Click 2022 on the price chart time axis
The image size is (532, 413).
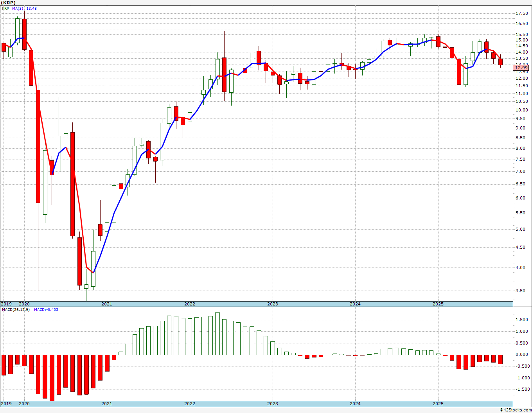click(x=190, y=304)
